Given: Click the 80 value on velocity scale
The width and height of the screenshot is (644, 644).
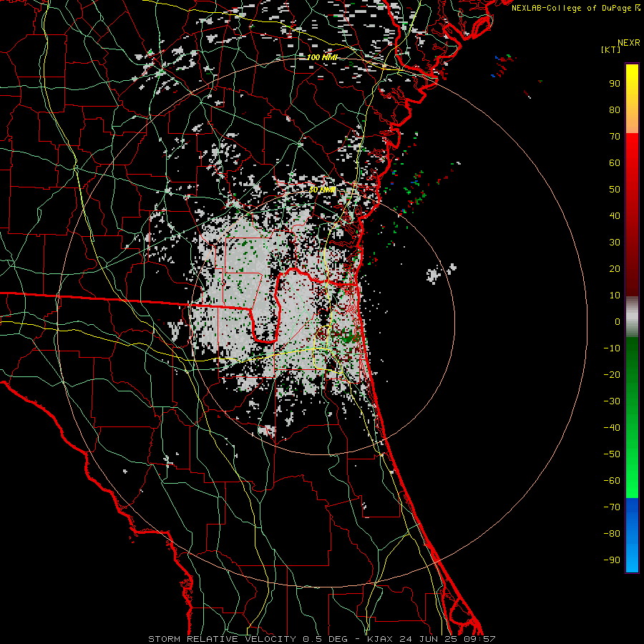Looking at the screenshot, I should click(615, 109).
